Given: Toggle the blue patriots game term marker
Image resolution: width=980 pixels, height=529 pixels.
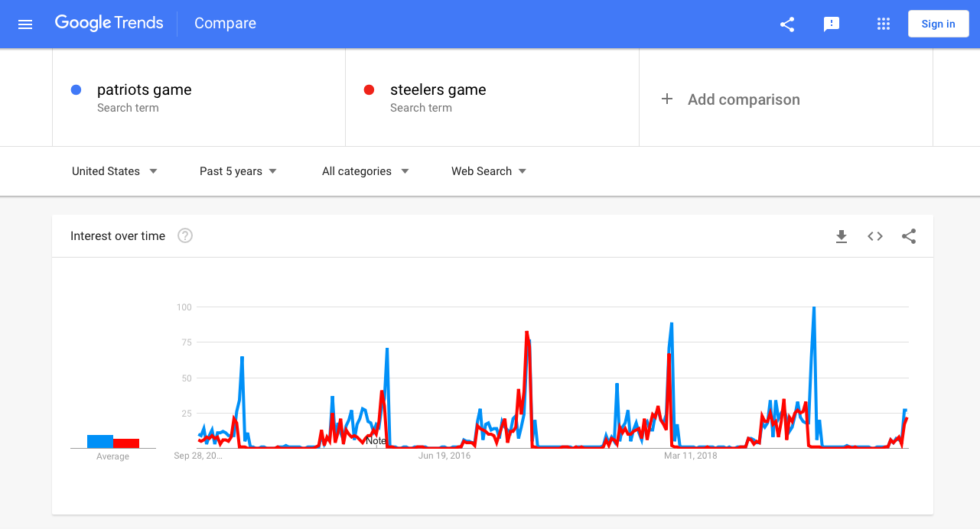Looking at the screenshot, I should pos(76,89).
